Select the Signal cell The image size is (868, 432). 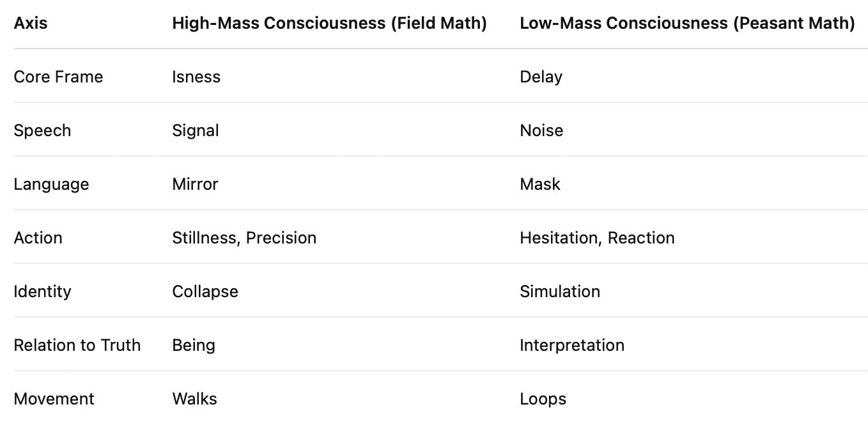click(196, 130)
